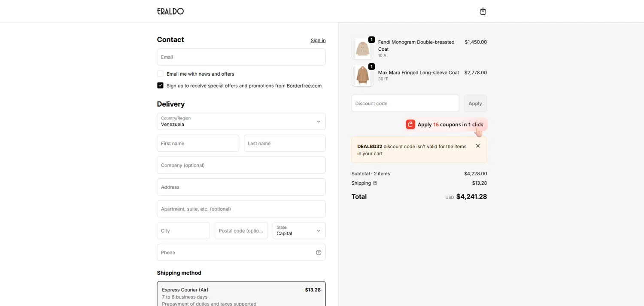Focus the Last name field
644x306 pixels.
click(x=285, y=144)
